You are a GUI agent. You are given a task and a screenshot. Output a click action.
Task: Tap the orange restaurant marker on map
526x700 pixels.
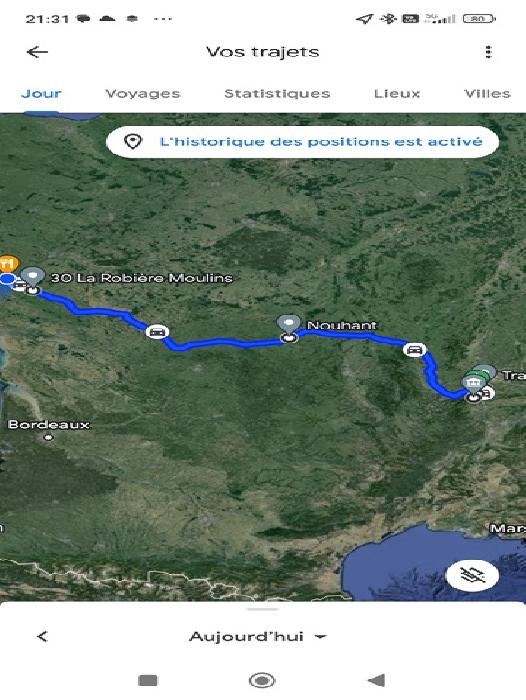coord(8,263)
